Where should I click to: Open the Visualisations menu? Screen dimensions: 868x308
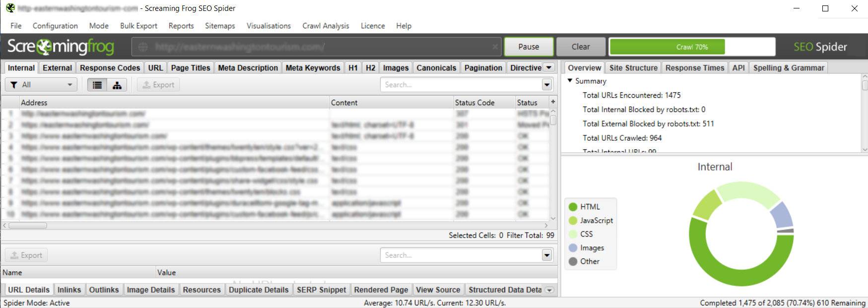pos(268,26)
